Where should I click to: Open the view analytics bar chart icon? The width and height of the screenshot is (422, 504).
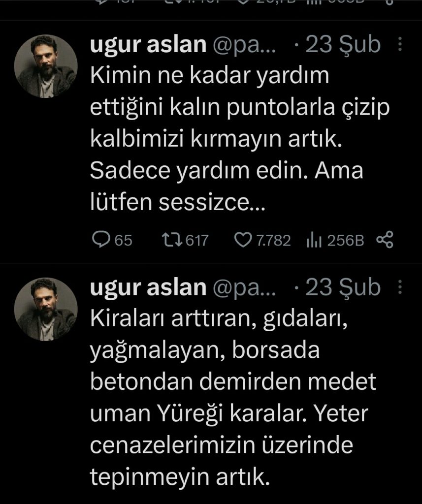[314, 240]
